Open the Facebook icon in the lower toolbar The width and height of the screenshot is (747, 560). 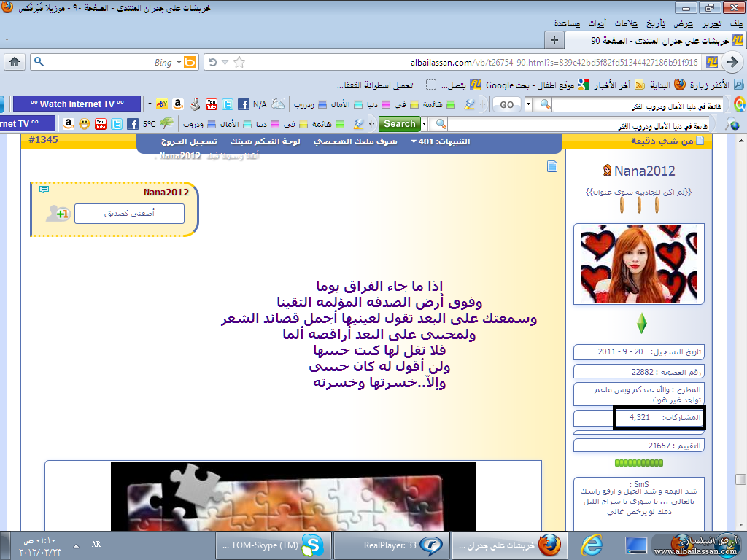pyautogui.click(x=133, y=124)
